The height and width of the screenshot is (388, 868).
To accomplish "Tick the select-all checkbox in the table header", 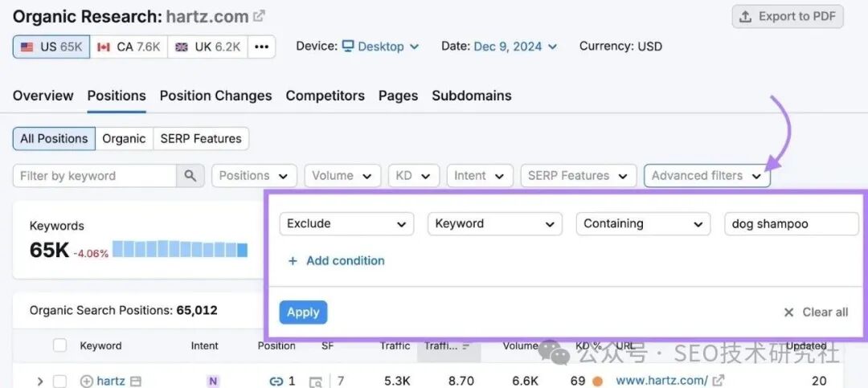I will (59, 345).
